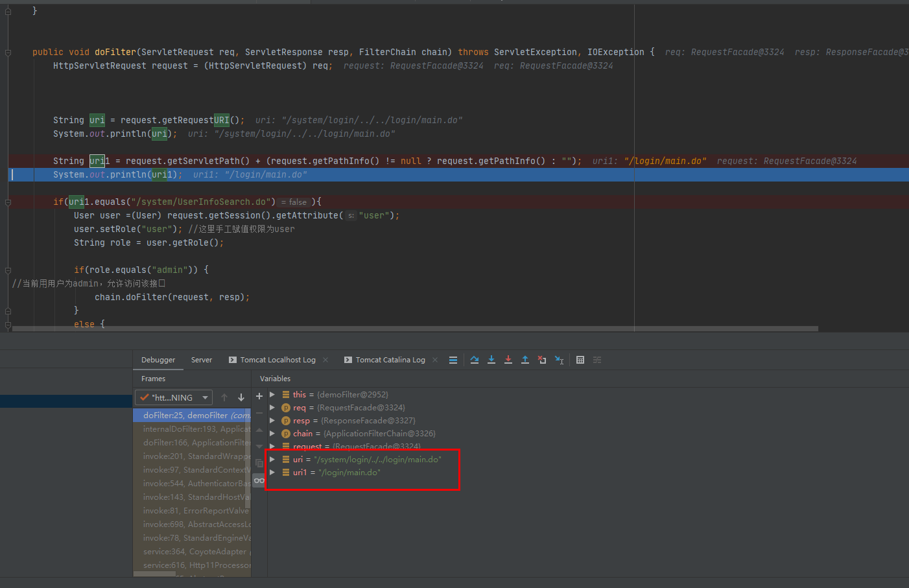Open the thread selector dropdown
Viewport: 909px width, 588px height.
coord(173,397)
